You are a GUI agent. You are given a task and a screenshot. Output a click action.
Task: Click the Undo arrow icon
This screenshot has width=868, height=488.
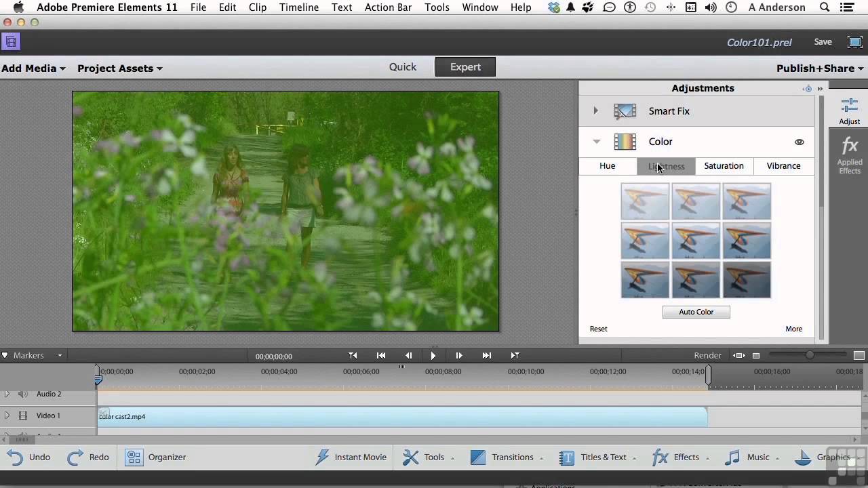tap(16, 457)
